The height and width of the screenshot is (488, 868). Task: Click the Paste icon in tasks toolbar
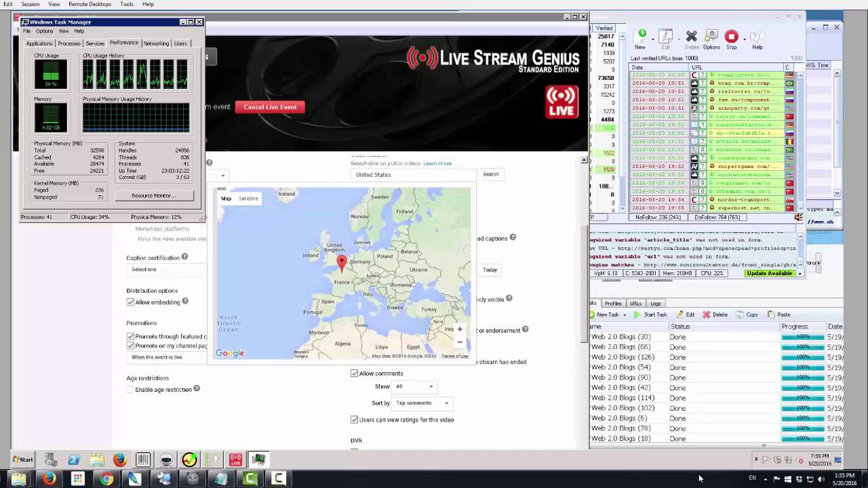[x=771, y=314]
